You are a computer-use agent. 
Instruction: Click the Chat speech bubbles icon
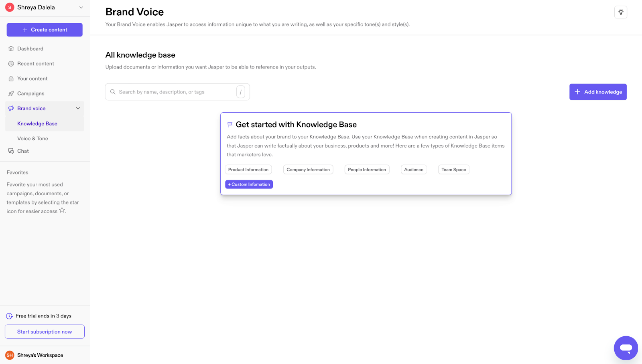pyautogui.click(x=11, y=151)
